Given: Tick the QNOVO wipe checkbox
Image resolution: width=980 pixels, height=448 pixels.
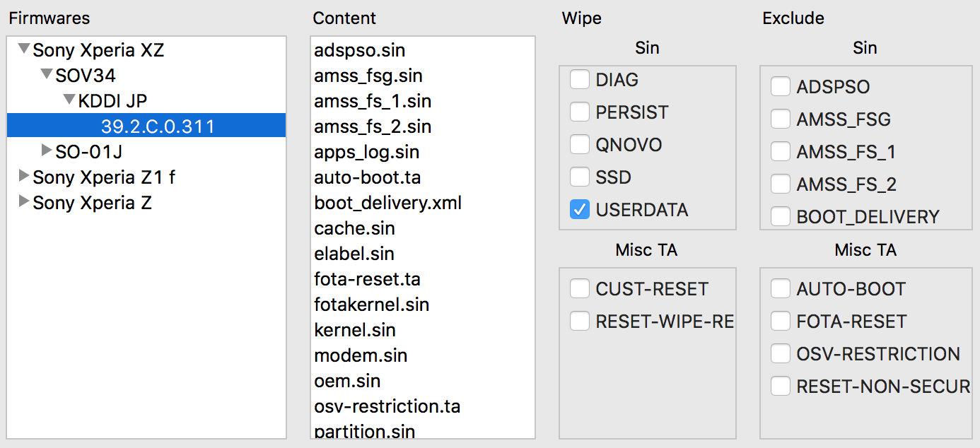Looking at the screenshot, I should tap(580, 145).
